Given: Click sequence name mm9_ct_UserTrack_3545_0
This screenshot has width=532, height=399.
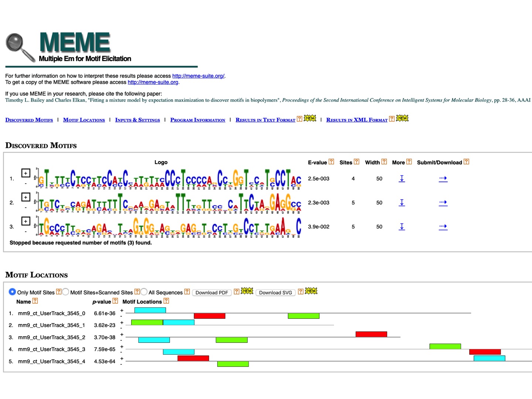Looking at the screenshot, I should click(52, 313).
